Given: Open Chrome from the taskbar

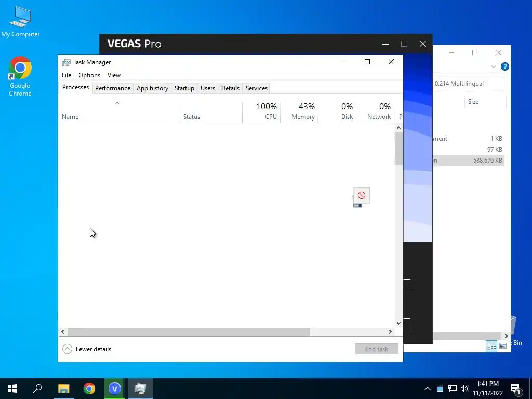Looking at the screenshot, I should pyautogui.click(x=89, y=389).
